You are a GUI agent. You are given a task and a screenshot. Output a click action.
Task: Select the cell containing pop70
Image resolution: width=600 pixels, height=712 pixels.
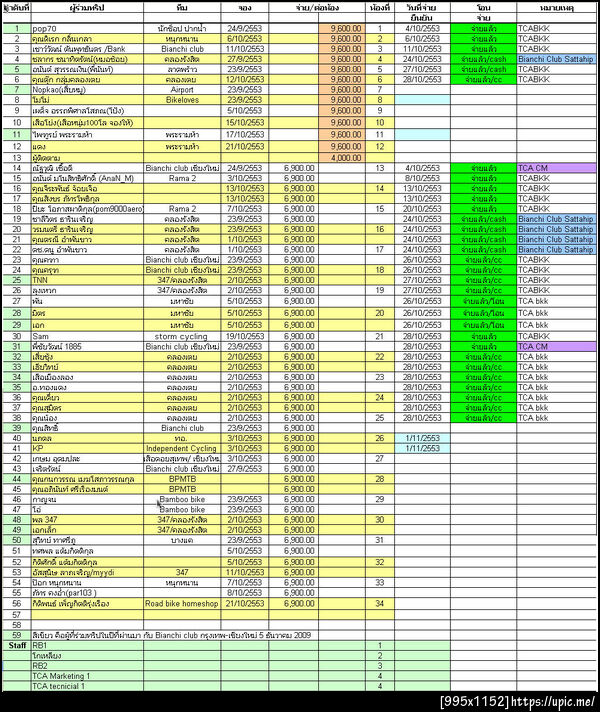pos(87,28)
